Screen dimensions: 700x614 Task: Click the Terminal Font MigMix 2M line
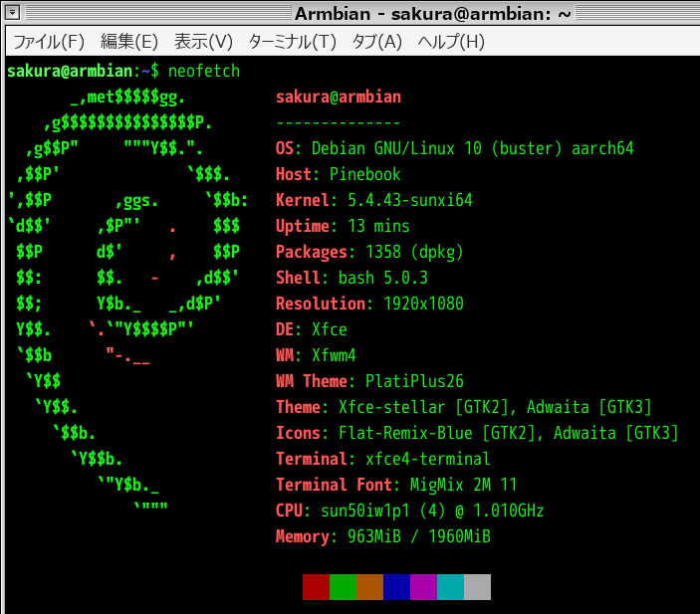[396, 485]
